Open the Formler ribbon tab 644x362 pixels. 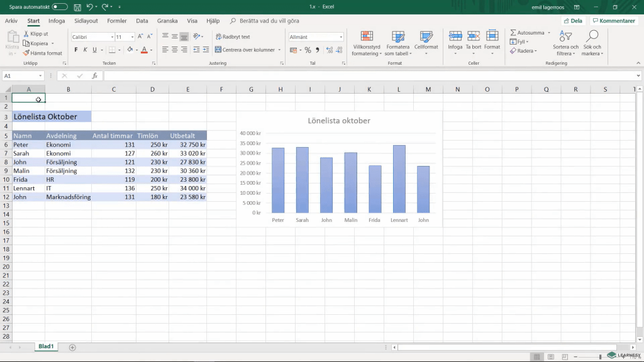pyautogui.click(x=116, y=21)
